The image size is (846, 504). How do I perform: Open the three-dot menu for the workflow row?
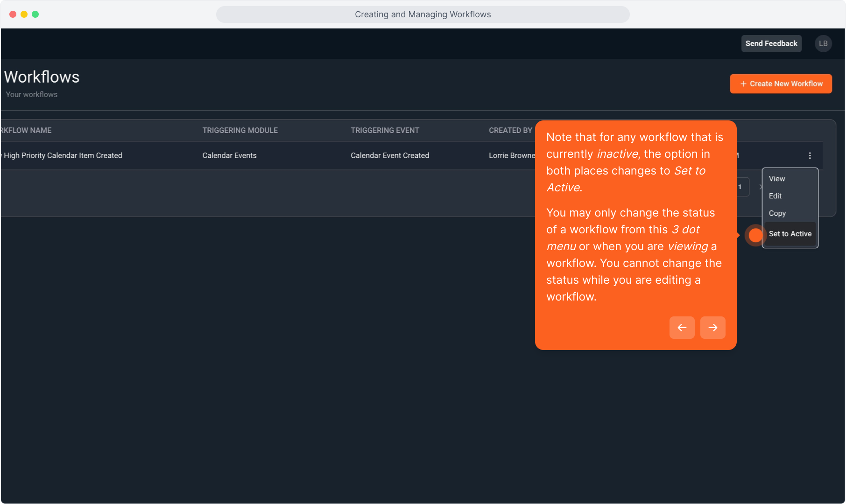click(810, 155)
